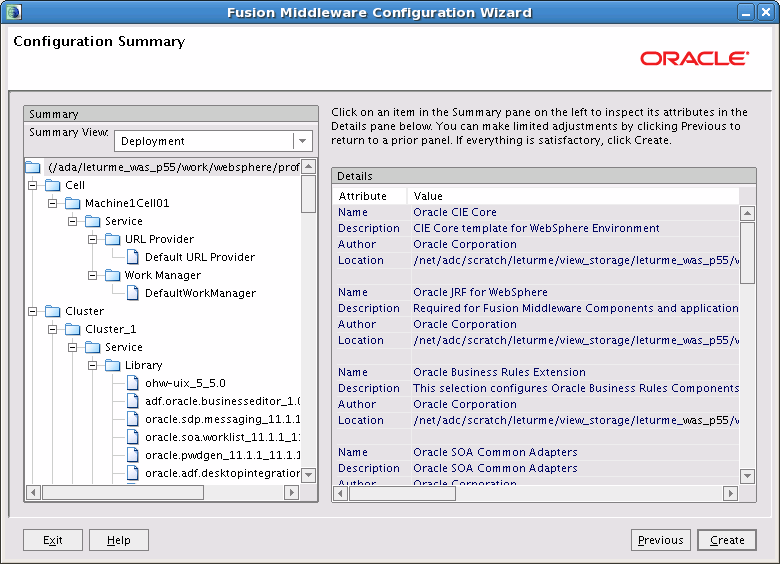Collapse the Service node under Machine1Cell01
This screenshot has height=564, width=780.
click(73, 221)
